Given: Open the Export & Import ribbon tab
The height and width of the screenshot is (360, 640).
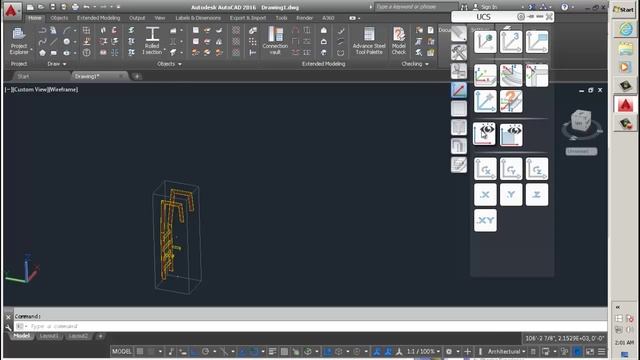Looking at the screenshot, I should (248, 18).
